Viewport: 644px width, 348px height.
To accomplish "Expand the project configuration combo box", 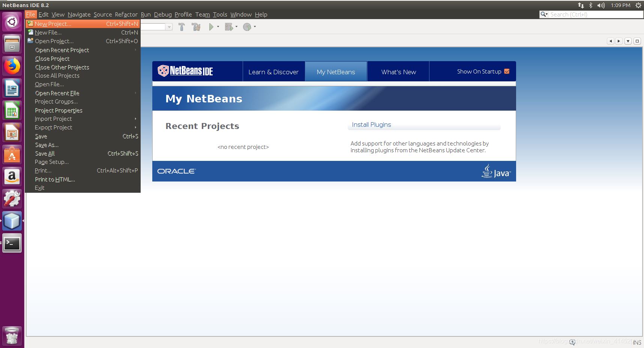I will tap(169, 27).
